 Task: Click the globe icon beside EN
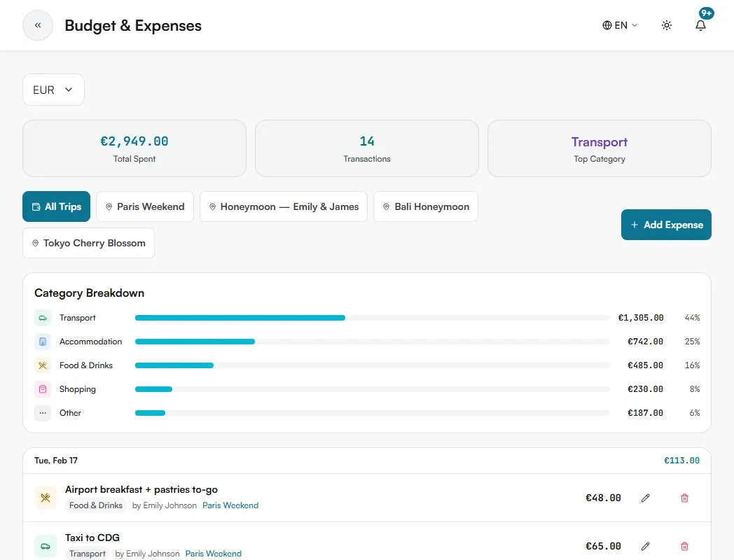(607, 25)
